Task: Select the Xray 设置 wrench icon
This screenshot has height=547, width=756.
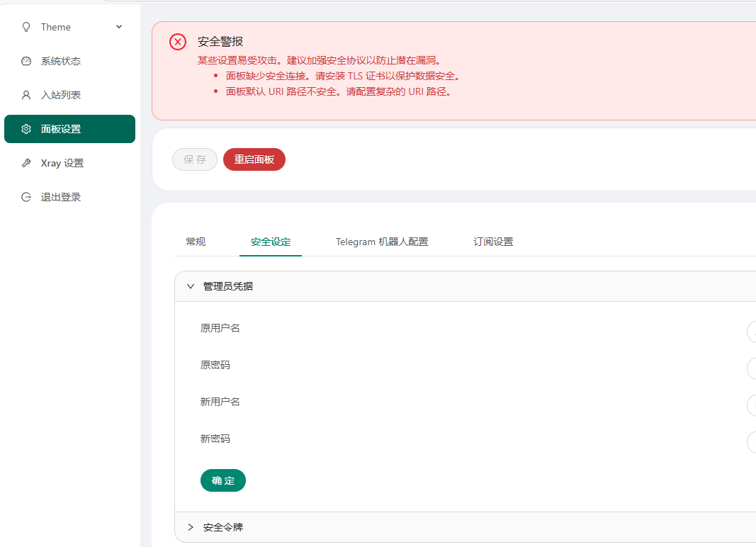Action: coord(26,163)
